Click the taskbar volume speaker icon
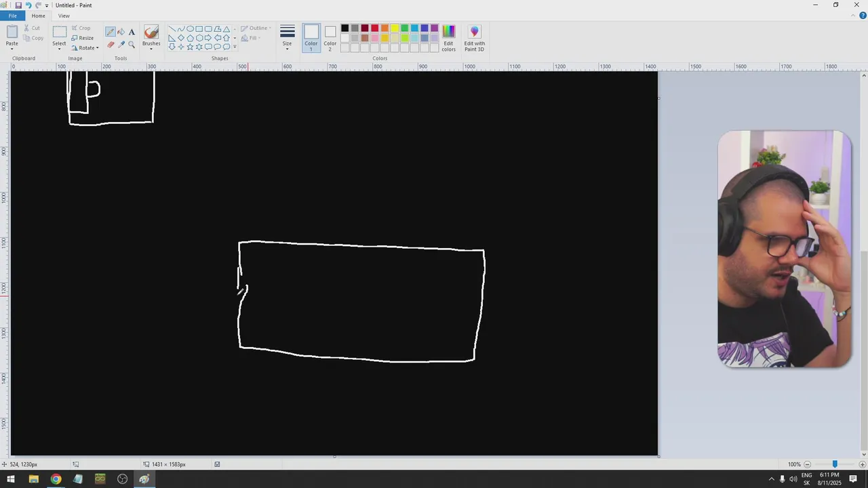Viewport: 868px width, 488px height. [793, 479]
